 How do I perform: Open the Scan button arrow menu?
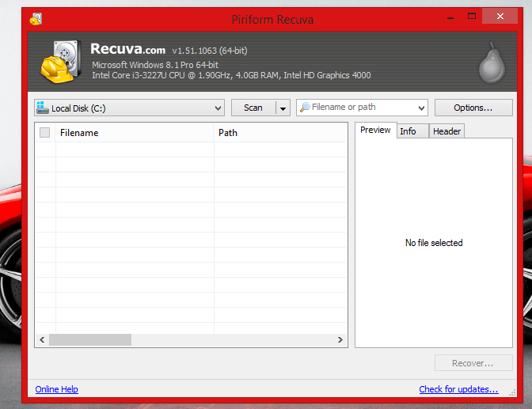pos(283,108)
